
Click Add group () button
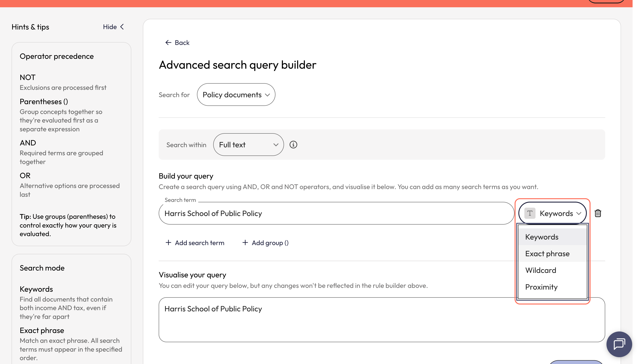pos(265,243)
